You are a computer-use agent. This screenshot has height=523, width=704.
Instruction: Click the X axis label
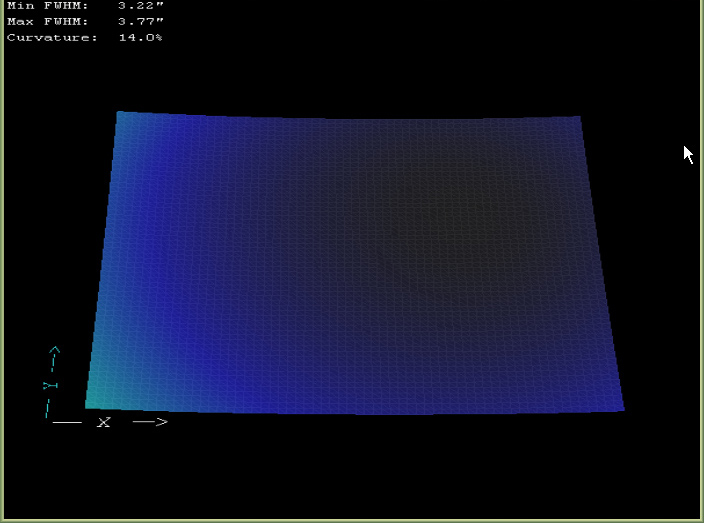coord(104,422)
